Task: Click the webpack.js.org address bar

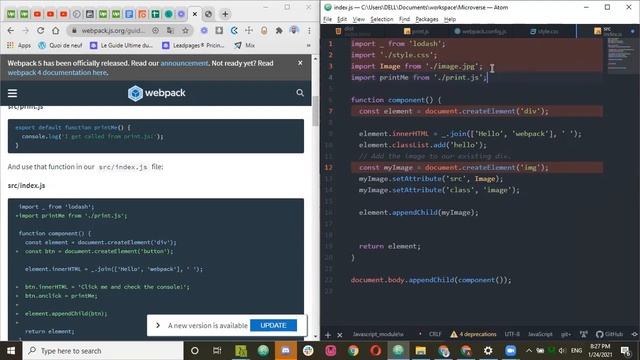Action: [113, 31]
